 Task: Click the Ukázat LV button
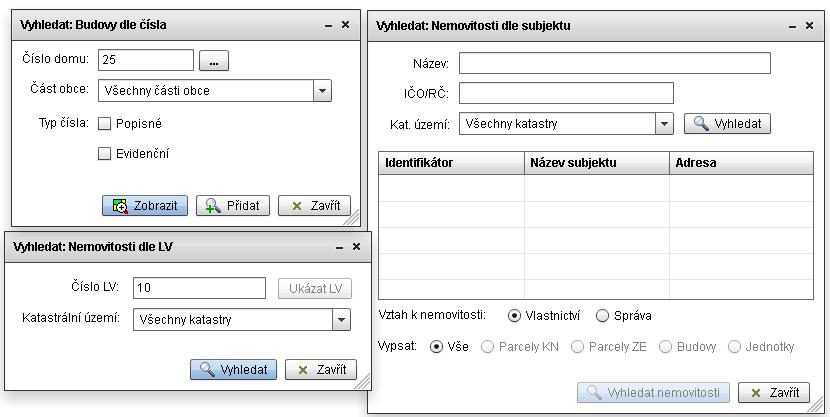tap(315, 289)
